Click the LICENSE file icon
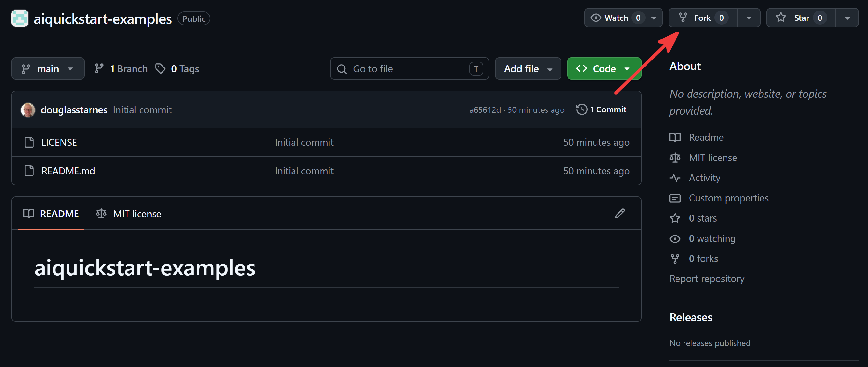This screenshot has height=367, width=868. tap(29, 142)
